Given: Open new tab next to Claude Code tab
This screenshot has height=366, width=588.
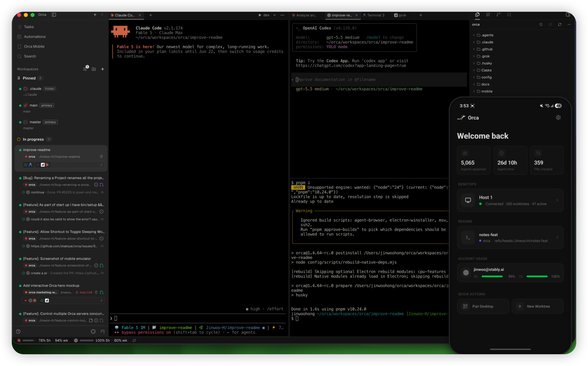Looking at the screenshot, I should tap(150, 15).
